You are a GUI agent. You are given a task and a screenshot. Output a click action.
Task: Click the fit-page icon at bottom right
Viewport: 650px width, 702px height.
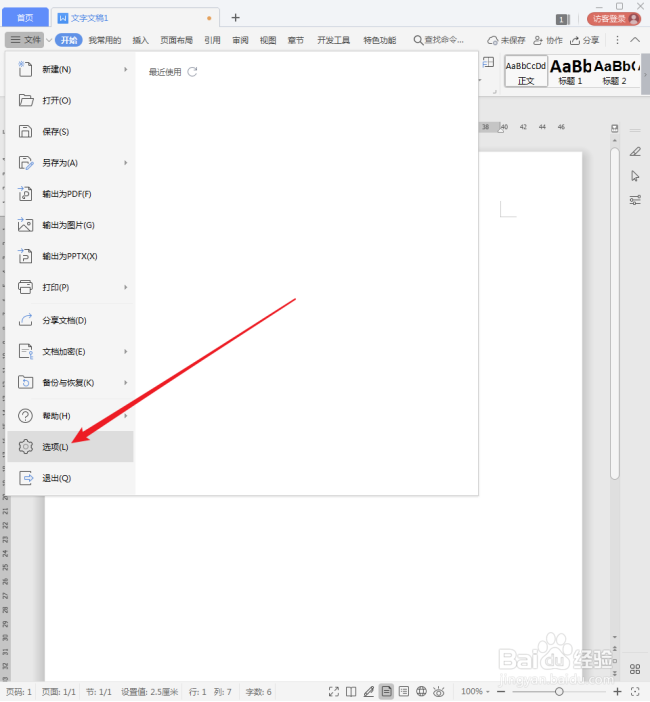click(x=635, y=692)
